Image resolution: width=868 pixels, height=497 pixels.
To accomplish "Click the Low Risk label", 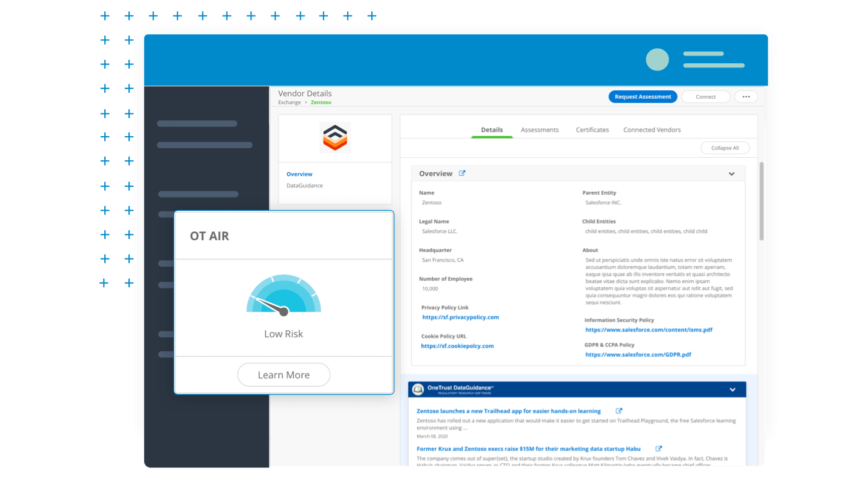I will point(284,334).
